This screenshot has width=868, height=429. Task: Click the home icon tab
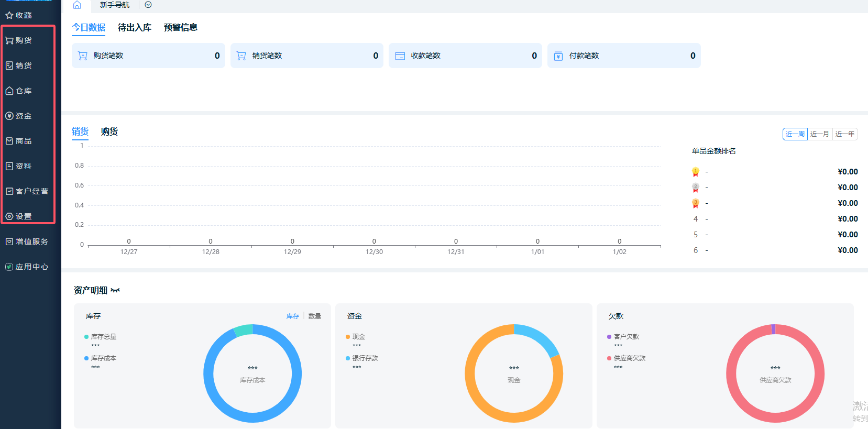[77, 5]
